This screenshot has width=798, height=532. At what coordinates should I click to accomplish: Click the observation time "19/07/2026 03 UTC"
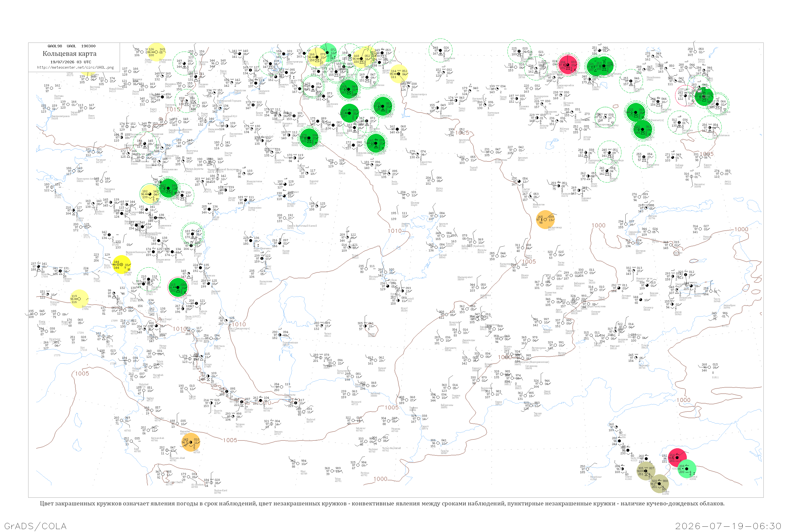70,62
